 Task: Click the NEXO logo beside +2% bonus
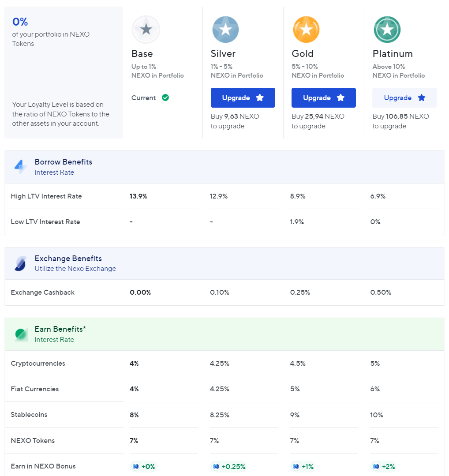click(376, 466)
